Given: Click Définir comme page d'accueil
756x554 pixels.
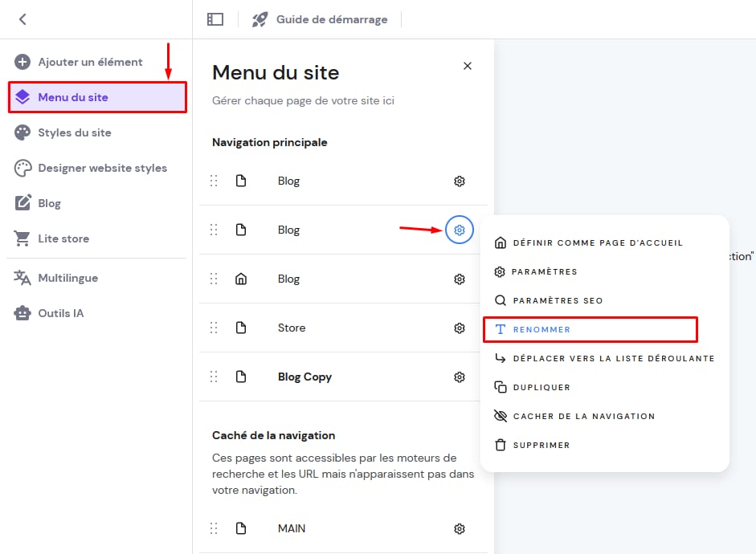Looking at the screenshot, I should (x=598, y=242).
